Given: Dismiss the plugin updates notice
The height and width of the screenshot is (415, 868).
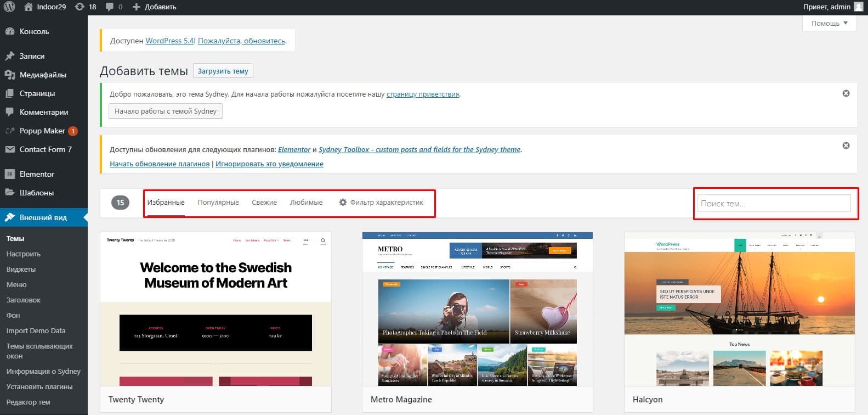Looking at the screenshot, I should click(846, 145).
